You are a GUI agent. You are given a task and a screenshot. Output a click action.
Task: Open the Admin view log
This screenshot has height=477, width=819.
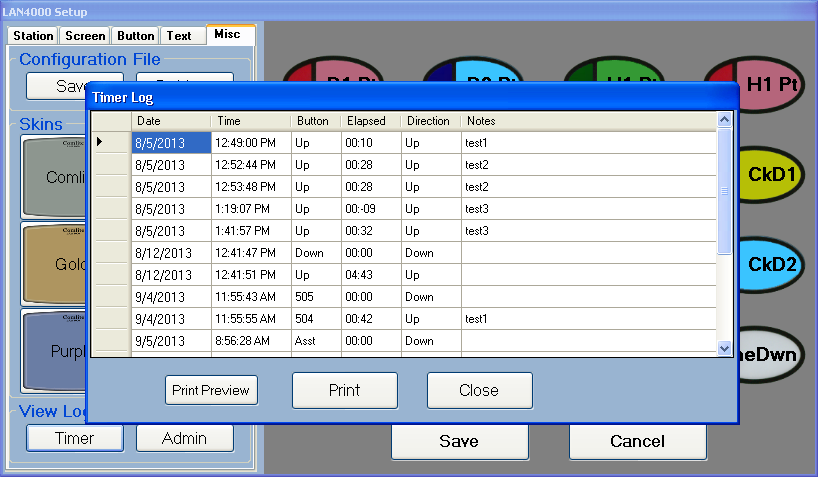pos(184,438)
